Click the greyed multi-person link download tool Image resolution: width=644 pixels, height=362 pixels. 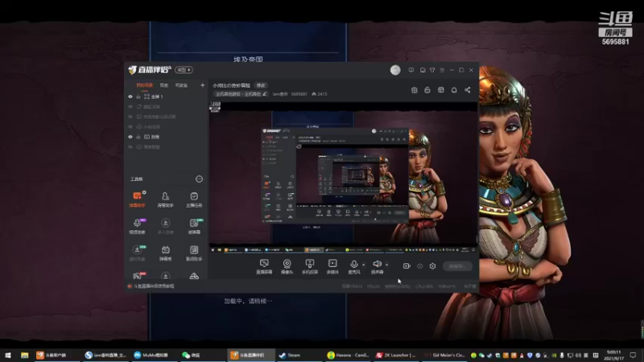point(165,226)
